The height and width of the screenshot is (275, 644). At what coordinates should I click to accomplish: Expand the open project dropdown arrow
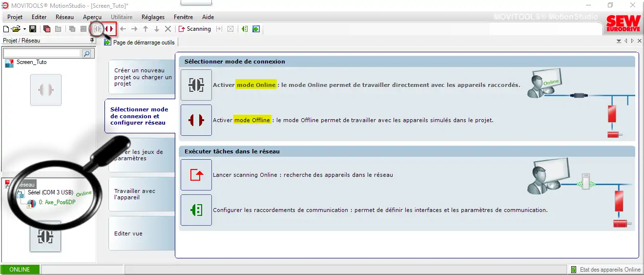[x=24, y=29]
